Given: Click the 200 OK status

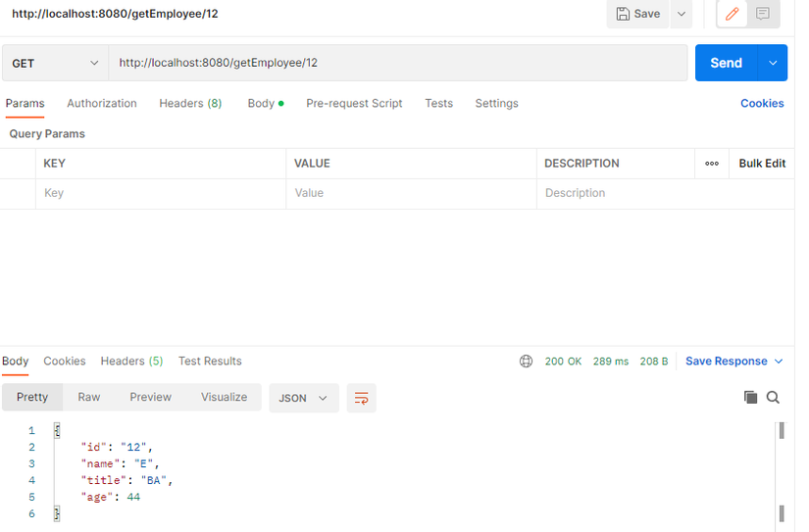Looking at the screenshot, I should [563, 362].
